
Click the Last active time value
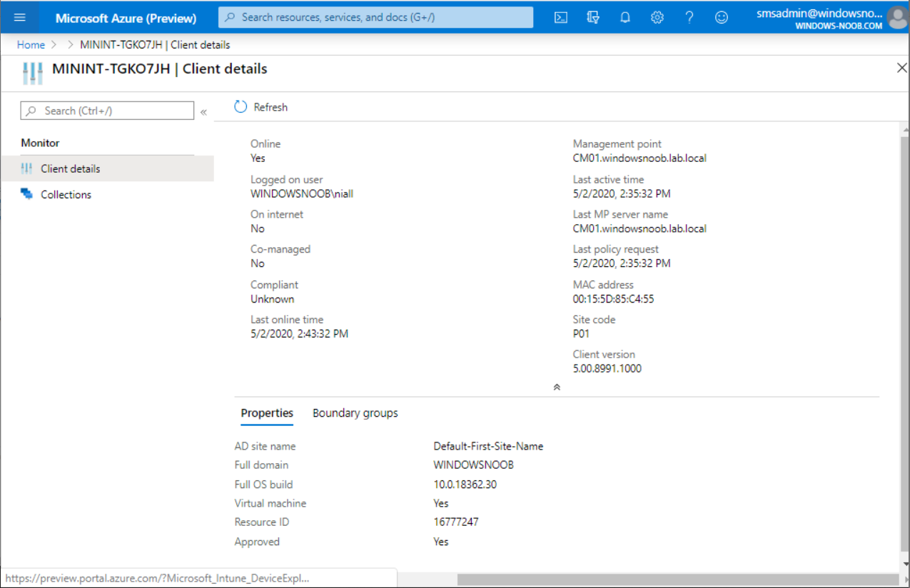click(x=622, y=193)
